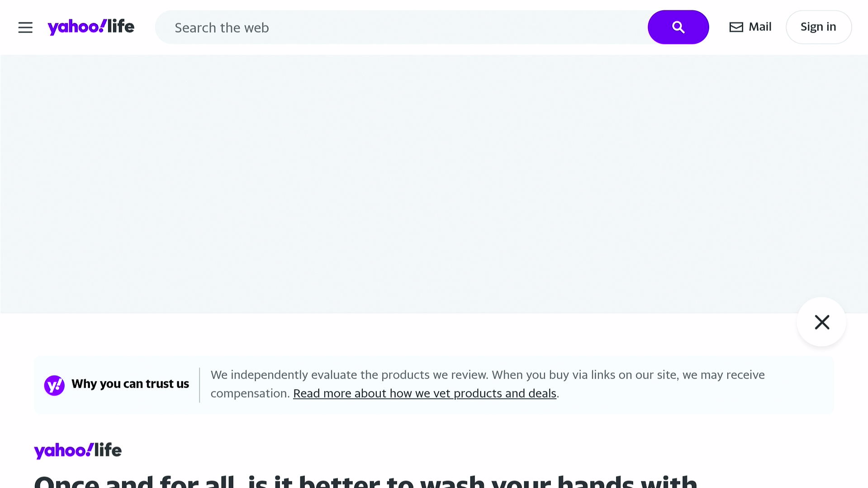Click "When you buy via links" sentence
Screen dimensions: 868x488
[x=628, y=375]
